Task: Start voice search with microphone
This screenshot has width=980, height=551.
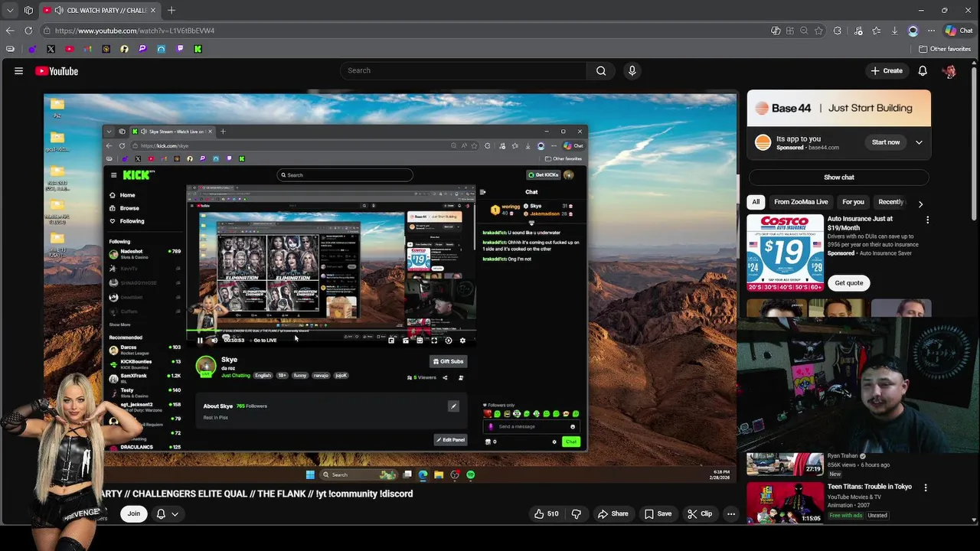Action: pyautogui.click(x=632, y=70)
